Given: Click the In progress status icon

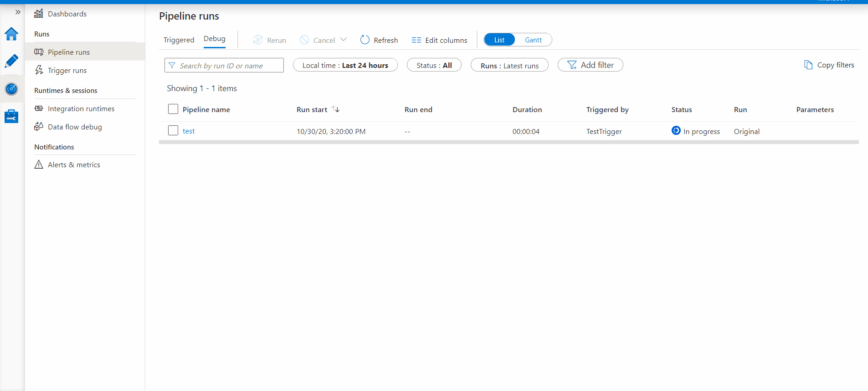Looking at the screenshot, I should (x=676, y=131).
